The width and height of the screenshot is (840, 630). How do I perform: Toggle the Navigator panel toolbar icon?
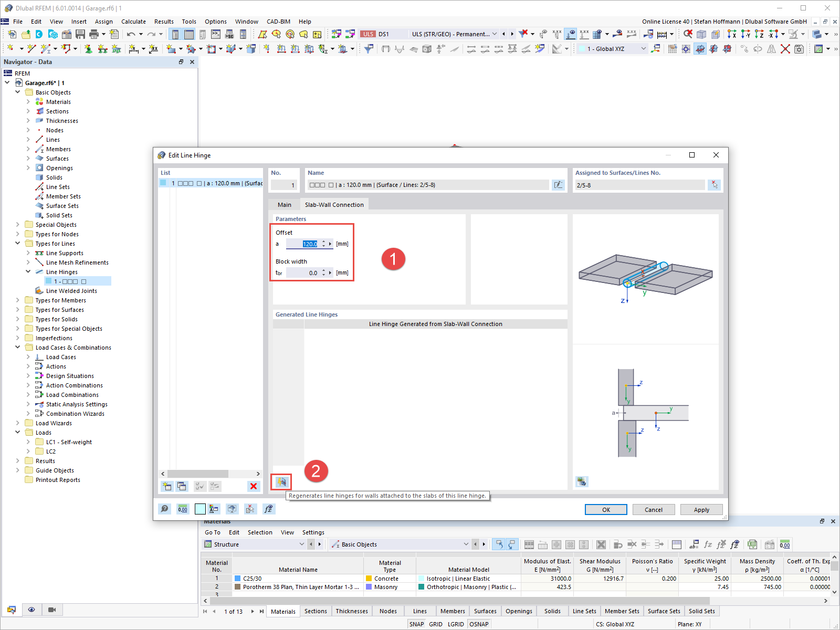175,34
